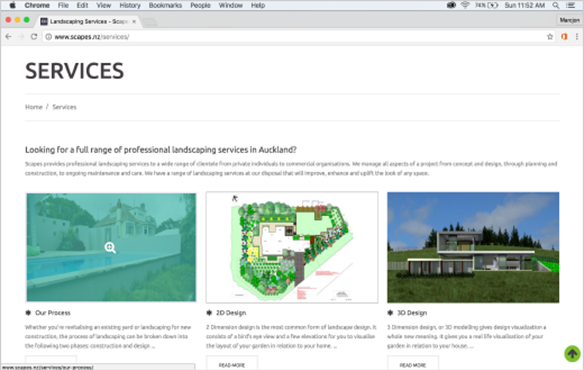Open the Chrome application menu
The image size is (584, 370).
click(37, 5)
